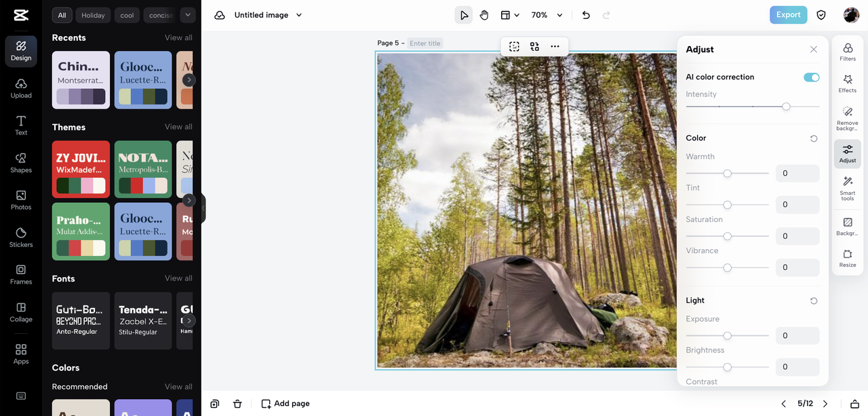Viewport: 868px width, 416px height.
Task: Select the Hand pan tool
Action: pos(484,14)
